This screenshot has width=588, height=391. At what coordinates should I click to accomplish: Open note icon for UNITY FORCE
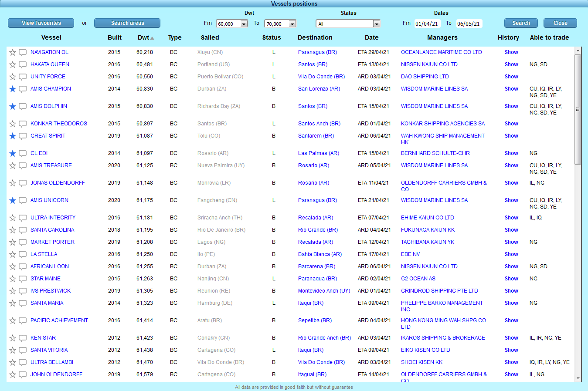[x=23, y=77]
